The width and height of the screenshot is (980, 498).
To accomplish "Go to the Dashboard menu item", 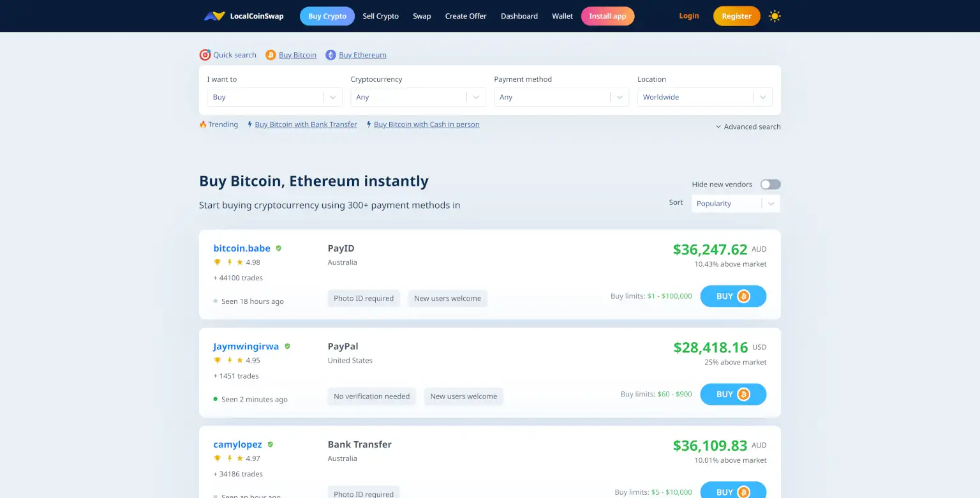I will (519, 16).
